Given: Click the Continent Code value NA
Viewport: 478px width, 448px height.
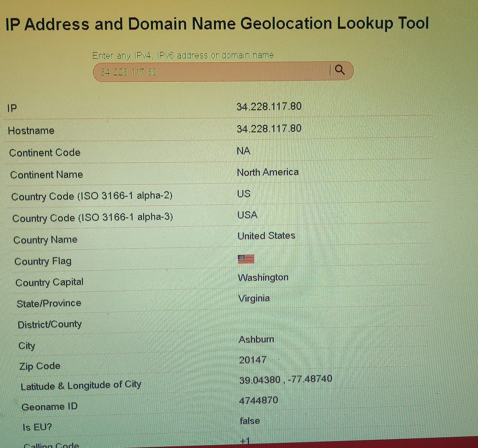Looking at the screenshot, I should 243,151.
